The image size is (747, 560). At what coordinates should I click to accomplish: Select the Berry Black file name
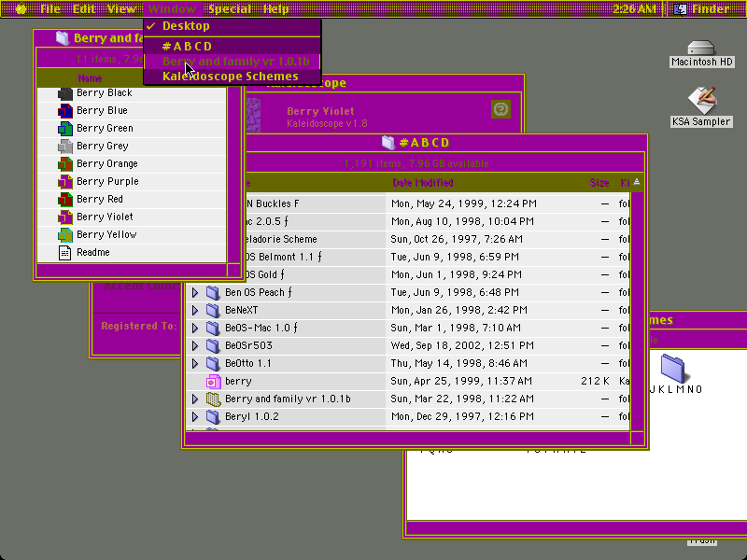(105, 92)
